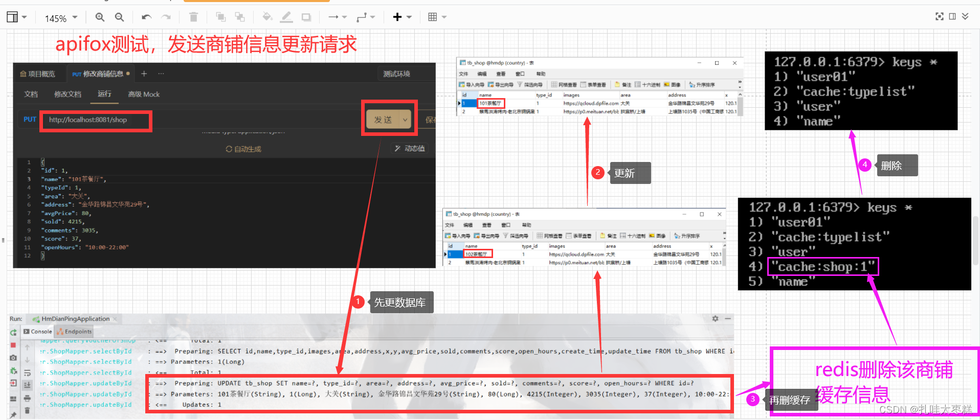The width and height of the screenshot is (980, 420).
Task: Toggle the shadow icon in toolbar
Action: click(306, 17)
